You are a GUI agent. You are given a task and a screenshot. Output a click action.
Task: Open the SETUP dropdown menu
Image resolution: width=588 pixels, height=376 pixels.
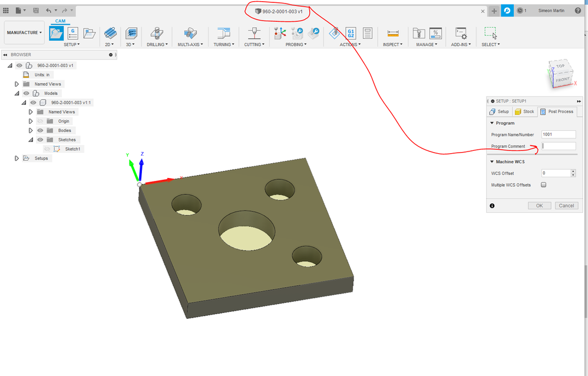[72, 44]
